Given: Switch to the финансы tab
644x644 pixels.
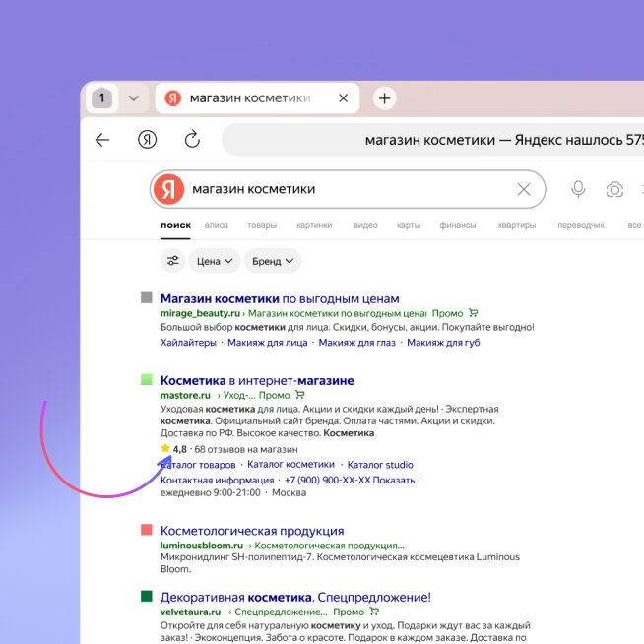Looking at the screenshot, I should click(x=458, y=225).
